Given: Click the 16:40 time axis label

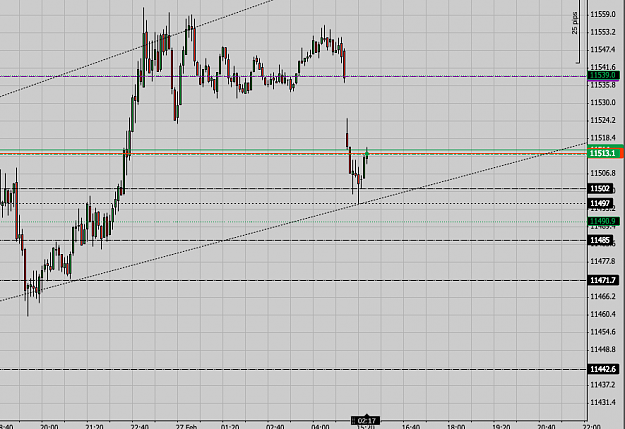Looking at the screenshot, I should 411,426.
